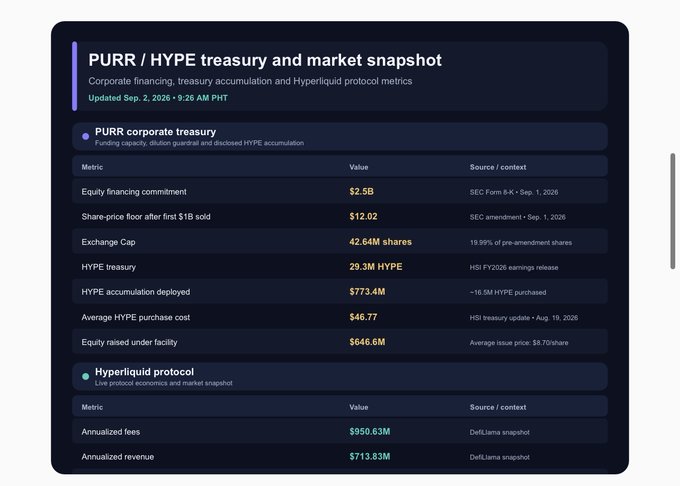Click the page title 'PURR / HYPE treasury and market snapshot'
The width and height of the screenshot is (680, 486).
(x=265, y=60)
